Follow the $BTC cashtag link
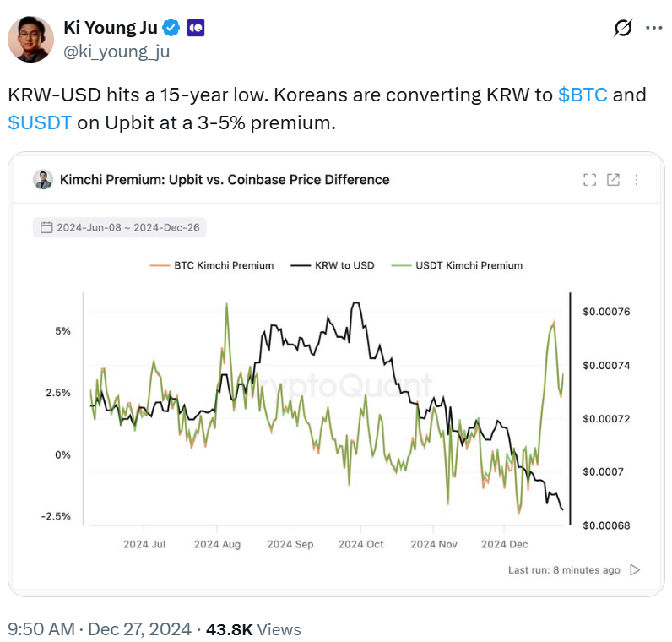672x642 pixels. point(583,95)
